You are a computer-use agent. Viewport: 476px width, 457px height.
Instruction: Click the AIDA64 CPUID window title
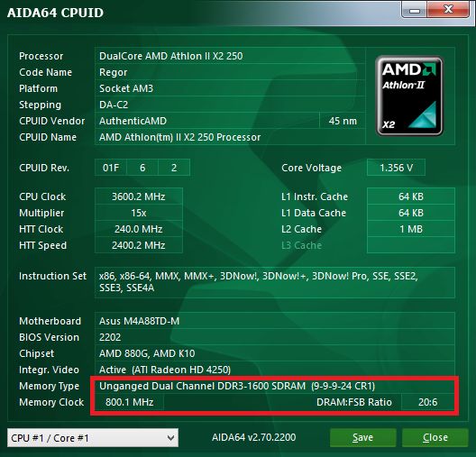55,13
